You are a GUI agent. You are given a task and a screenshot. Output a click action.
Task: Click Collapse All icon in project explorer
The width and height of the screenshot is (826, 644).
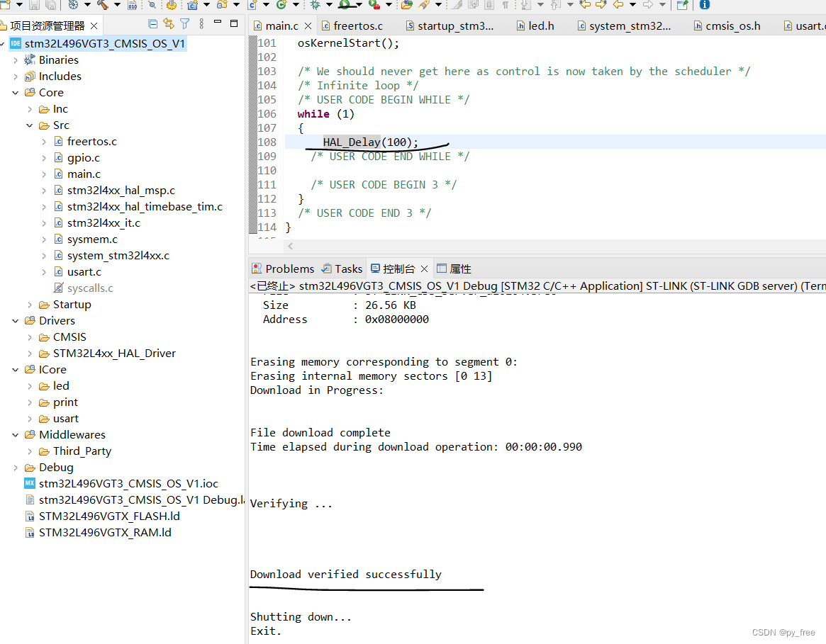pyautogui.click(x=152, y=24)
